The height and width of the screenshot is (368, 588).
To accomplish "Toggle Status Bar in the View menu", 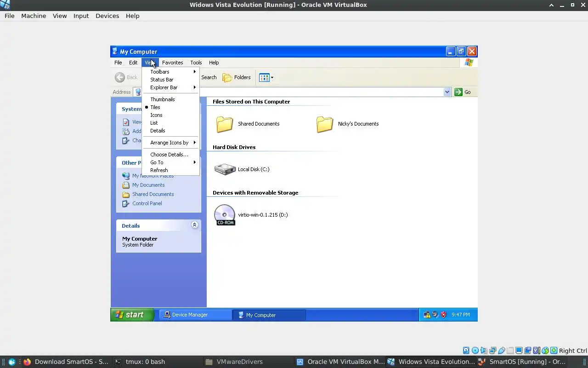I will 170,80.
